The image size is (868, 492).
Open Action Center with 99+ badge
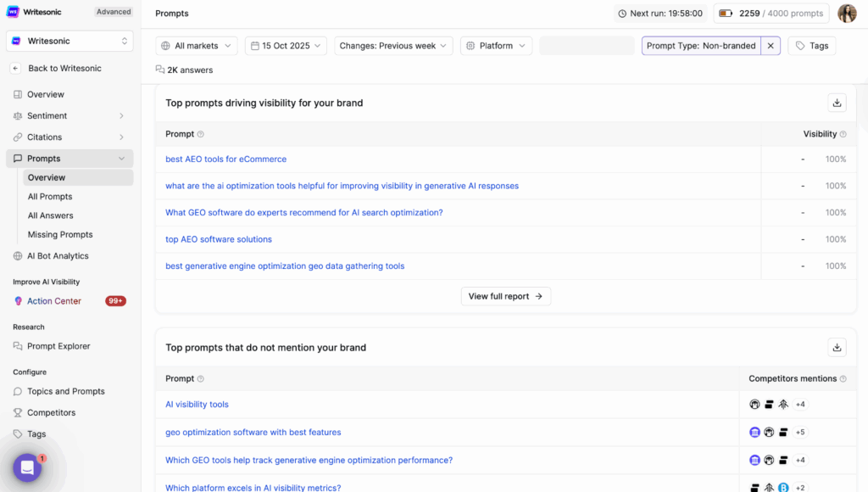click(x=54, y=301)
